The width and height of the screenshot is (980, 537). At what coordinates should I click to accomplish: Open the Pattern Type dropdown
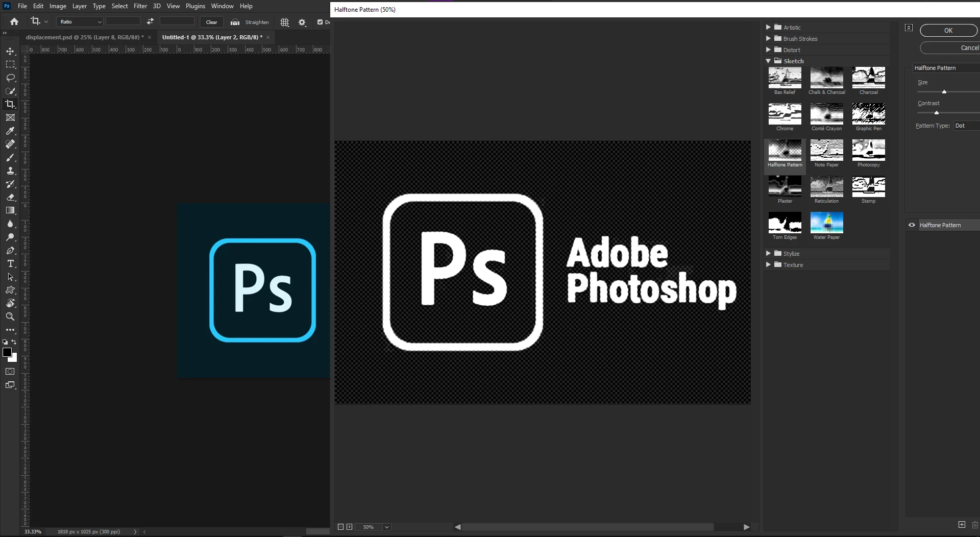pos(966,126)
